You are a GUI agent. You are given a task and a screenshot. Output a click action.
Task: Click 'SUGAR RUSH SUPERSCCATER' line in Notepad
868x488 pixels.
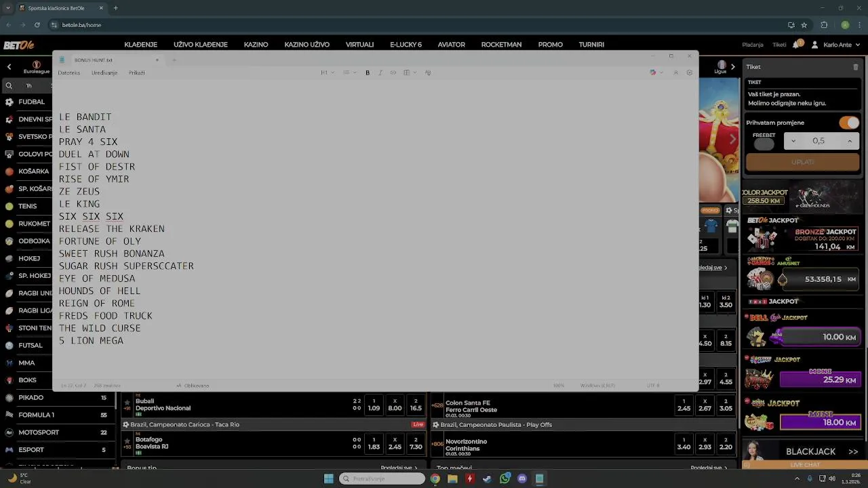pyautogui.click(x=126, y=266)
